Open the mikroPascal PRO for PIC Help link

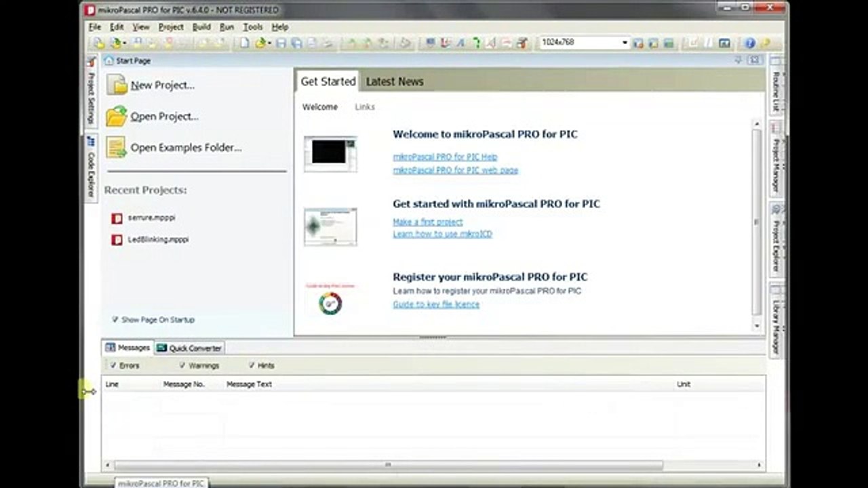click(445, 157)
